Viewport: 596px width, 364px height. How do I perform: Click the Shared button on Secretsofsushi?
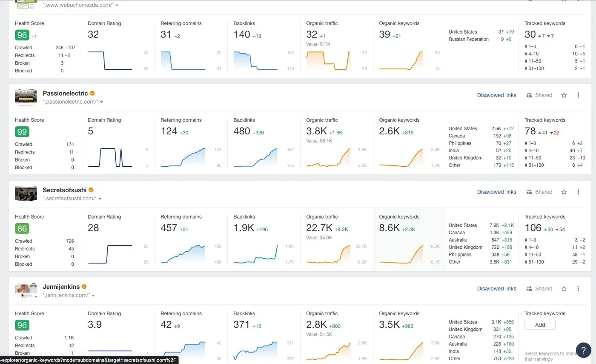(x=539, y=192)
